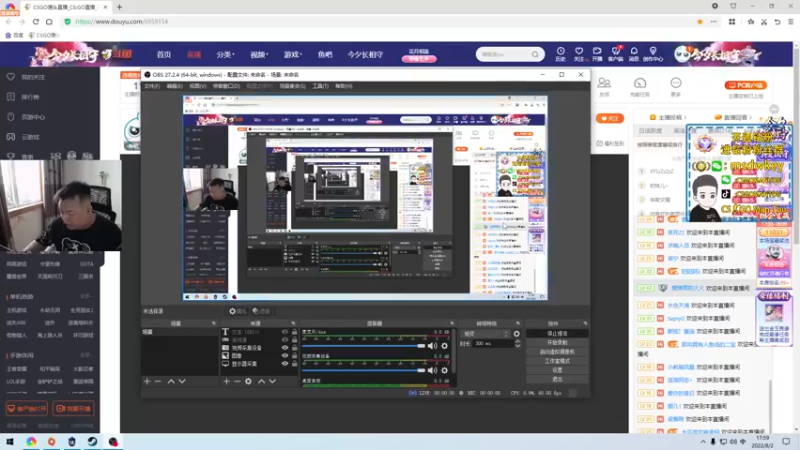Adjust transition duration spinner arrows
The image size is (800, 450).
pyautogui.click(x=517, y=344)
